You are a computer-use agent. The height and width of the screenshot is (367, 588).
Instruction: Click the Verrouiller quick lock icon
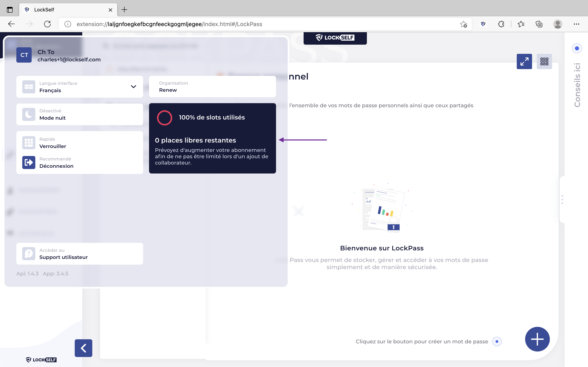coord(29,143)
